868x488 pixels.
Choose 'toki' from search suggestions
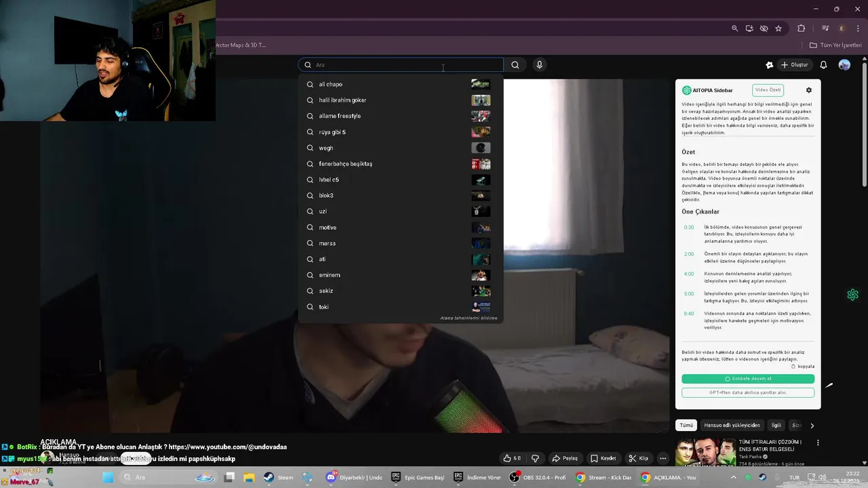pos(401,307)
